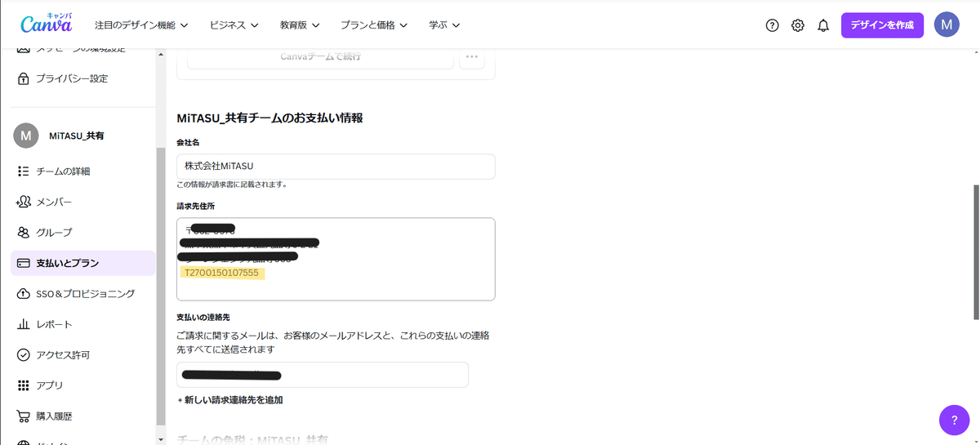980x445 pixels.
Task: Click the デザインを作成 button
Action: [882, 24]
